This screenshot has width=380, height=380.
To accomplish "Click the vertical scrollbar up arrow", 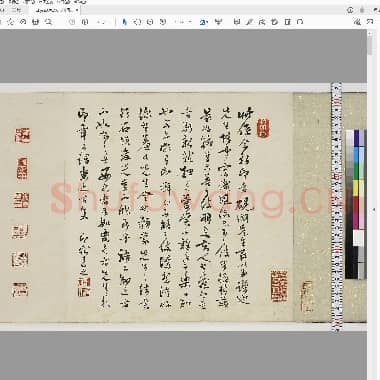I will tap(370, 33).
